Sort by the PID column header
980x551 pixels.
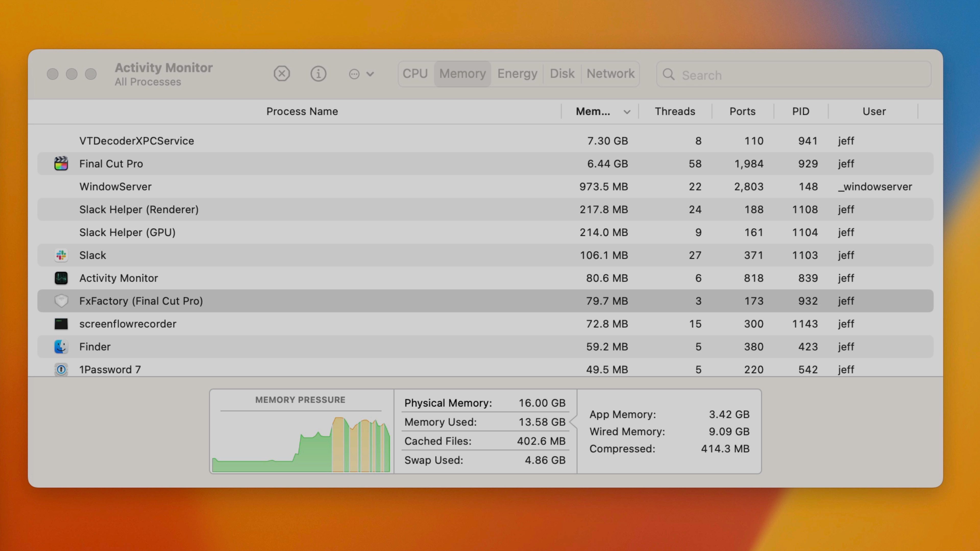click(800, 111)
